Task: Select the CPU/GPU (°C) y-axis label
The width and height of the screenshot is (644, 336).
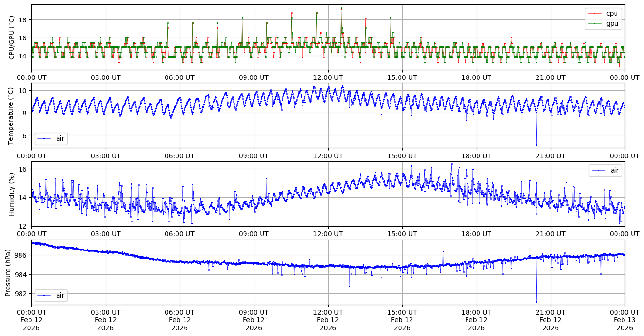Action: tap(12, 38)
